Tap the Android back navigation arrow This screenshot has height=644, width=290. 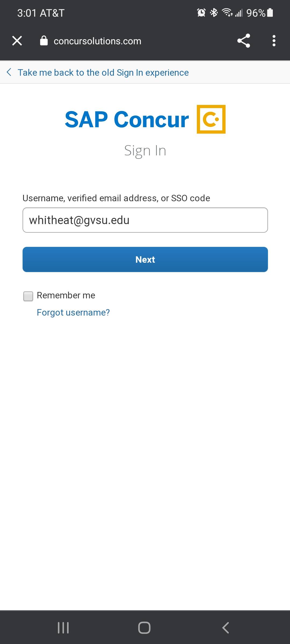point(226,628)
